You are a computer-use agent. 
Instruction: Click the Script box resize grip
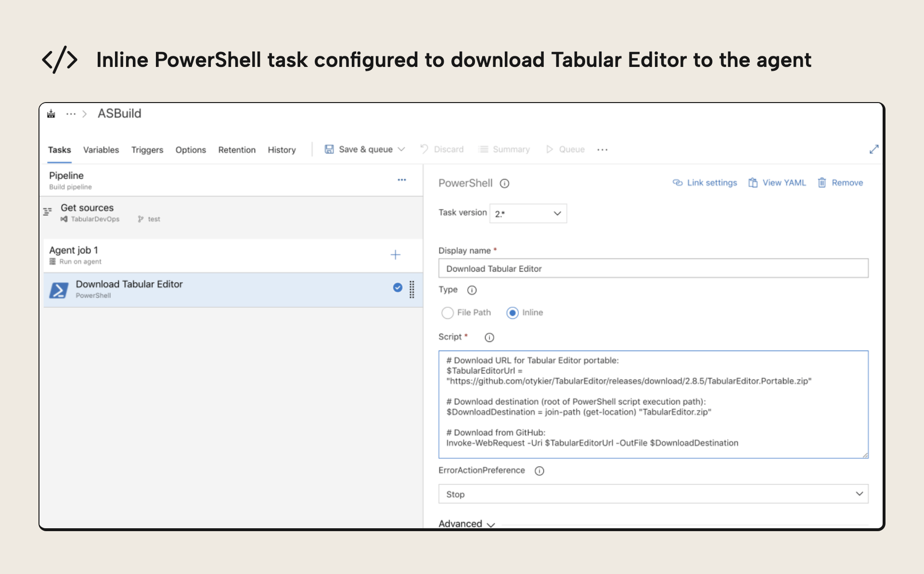click(865, 455)
